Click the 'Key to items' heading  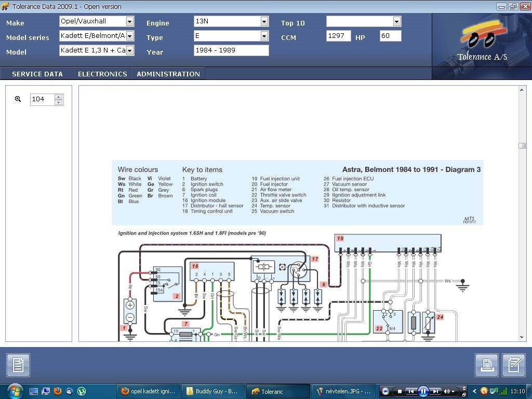202,170
